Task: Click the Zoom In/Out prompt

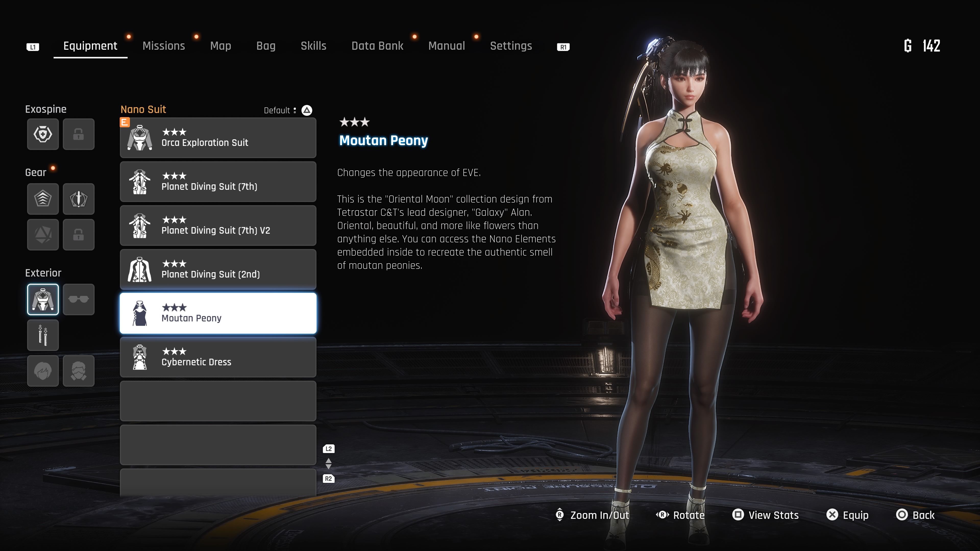Action: 592,515
